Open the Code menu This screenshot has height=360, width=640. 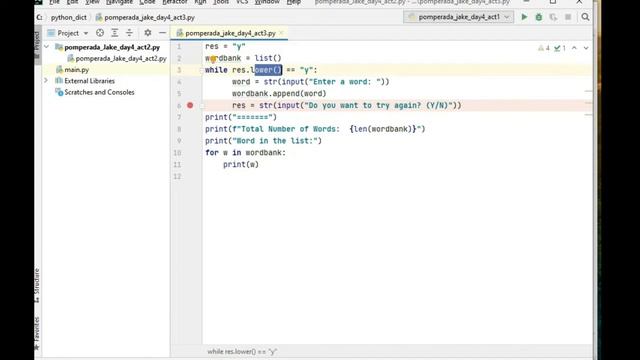pyautogui.click(x=147, y=2)
